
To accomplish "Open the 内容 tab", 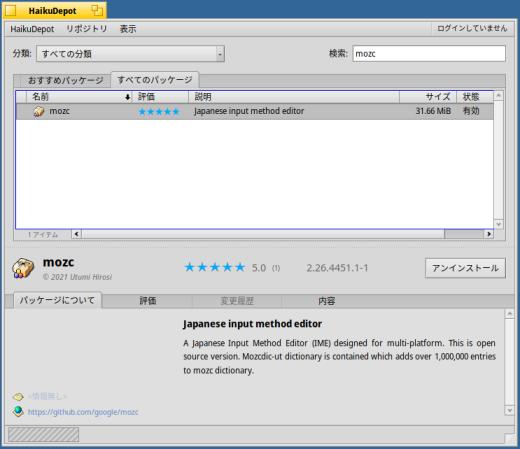I will (x=327, y=301).
